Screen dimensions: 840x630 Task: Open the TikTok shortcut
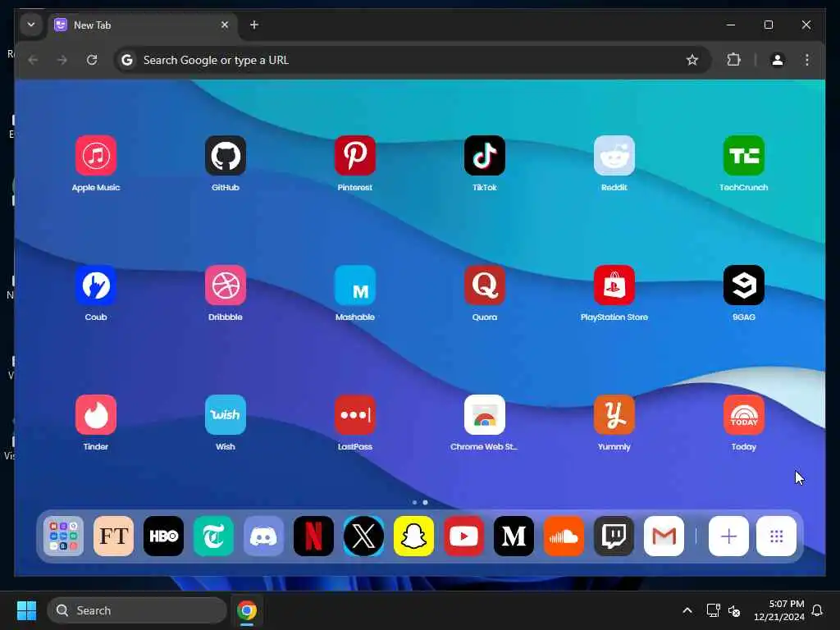(485, 156)
